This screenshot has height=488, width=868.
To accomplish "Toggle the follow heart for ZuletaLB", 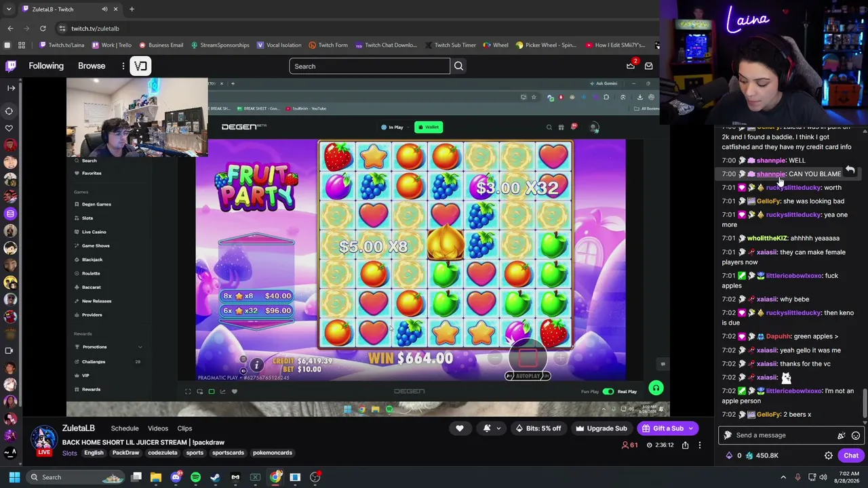I will click(460, 428).
